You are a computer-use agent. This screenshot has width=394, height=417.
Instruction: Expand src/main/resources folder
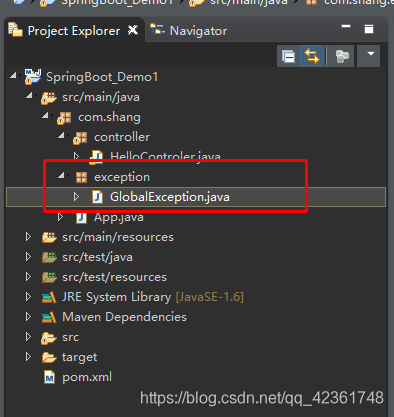point(28,237)
